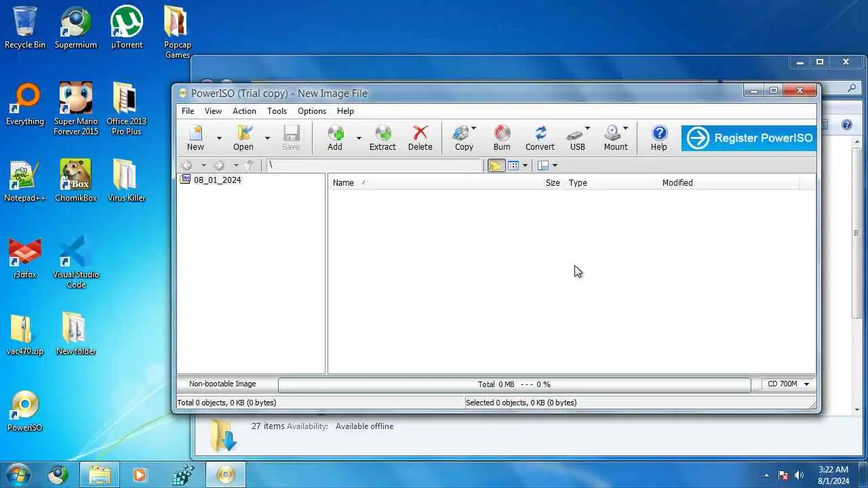The image size is (868, 488).
Task: Click the image capacity progress bar
Action: tap(514, 384)
